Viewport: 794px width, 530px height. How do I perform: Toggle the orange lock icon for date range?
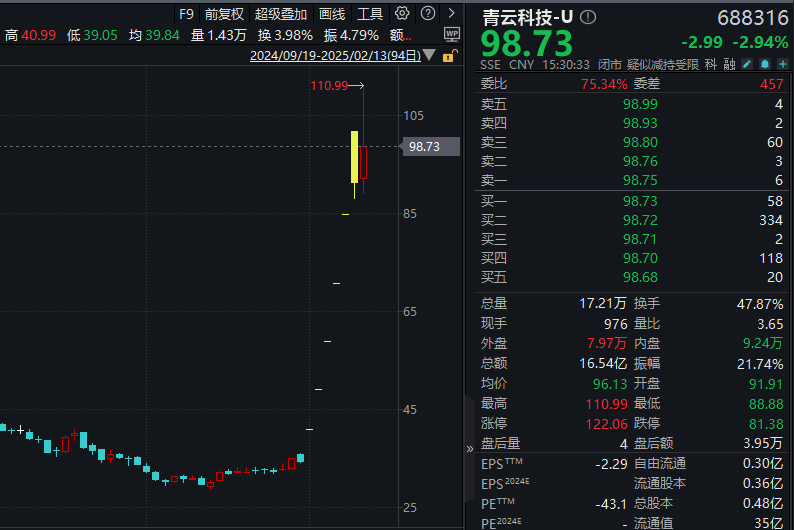[x=450, y=56]
